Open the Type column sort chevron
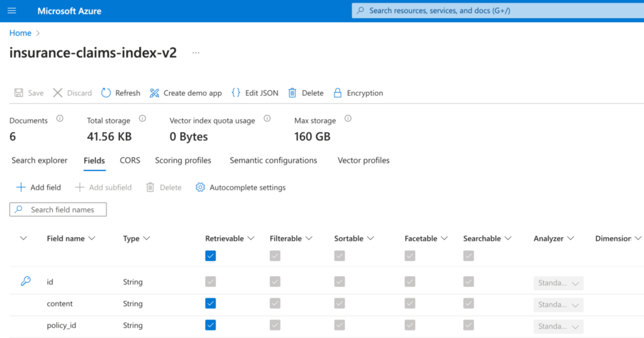644x338 pixels. pyautogui.click(x=147, y=239)
